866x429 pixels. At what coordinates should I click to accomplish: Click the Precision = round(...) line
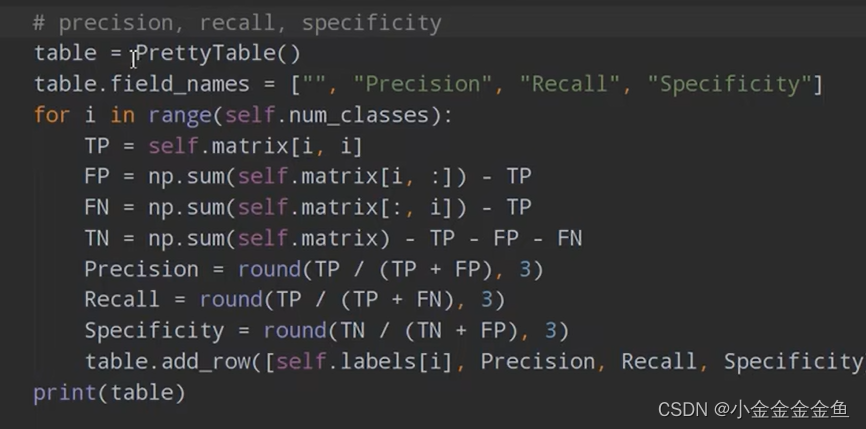[314, 269]
